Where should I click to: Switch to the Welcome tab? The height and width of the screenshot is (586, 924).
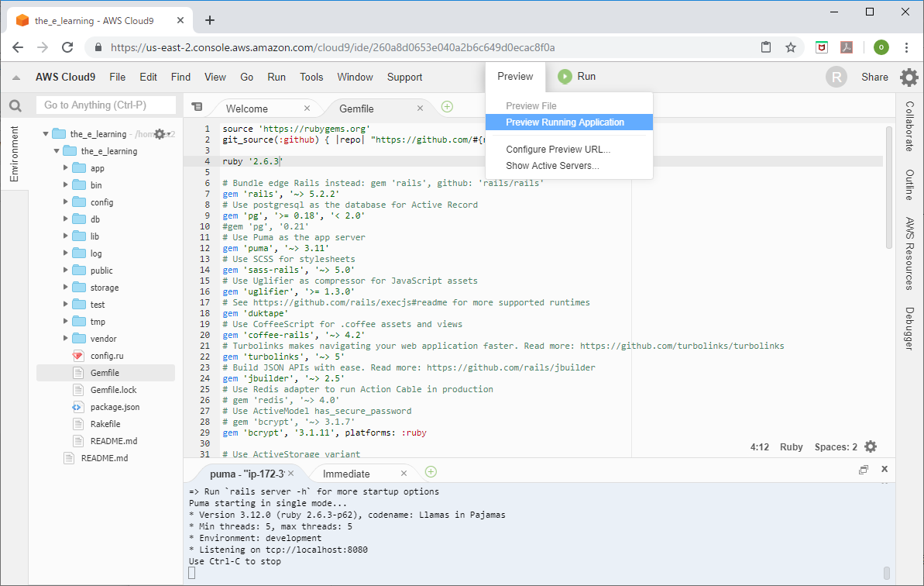pyautogui.click(x=247, y=109)
